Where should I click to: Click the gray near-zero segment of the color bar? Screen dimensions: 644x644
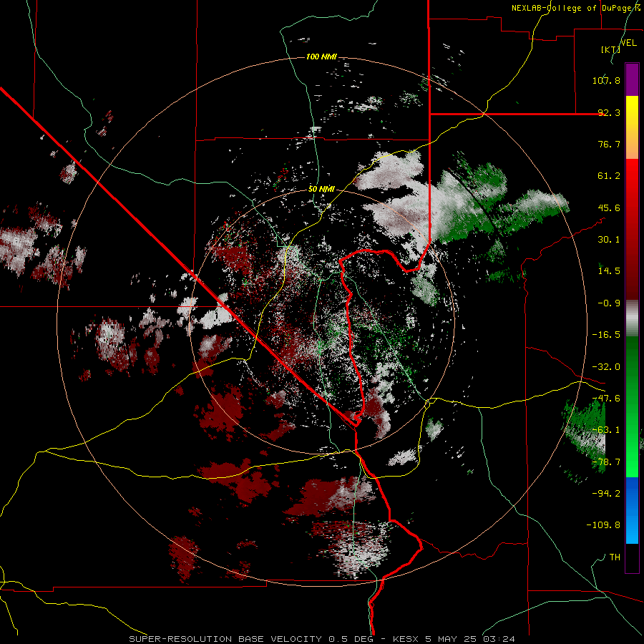coord(632,318)
